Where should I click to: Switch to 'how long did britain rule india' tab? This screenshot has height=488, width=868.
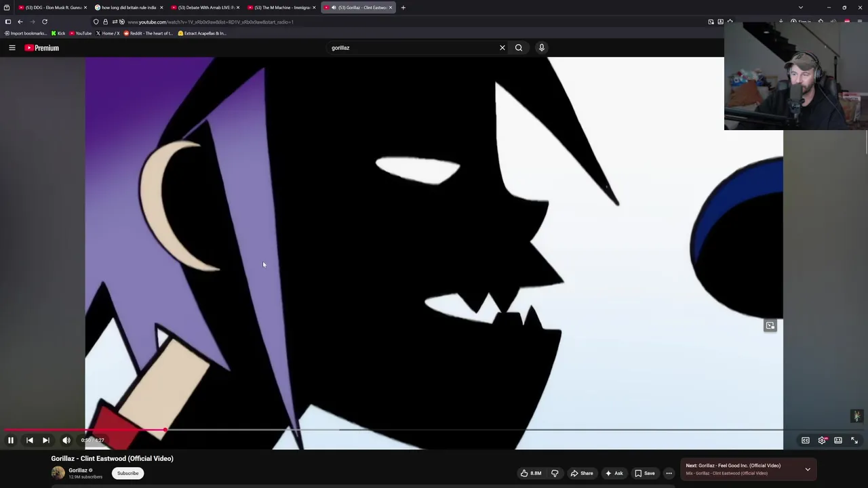pyautogui.click(x=129, y=7)
